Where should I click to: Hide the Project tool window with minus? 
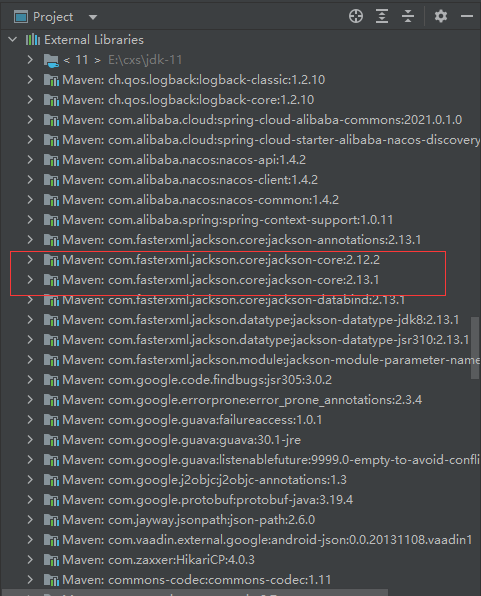pyautogui.click(x=467, y=16)
